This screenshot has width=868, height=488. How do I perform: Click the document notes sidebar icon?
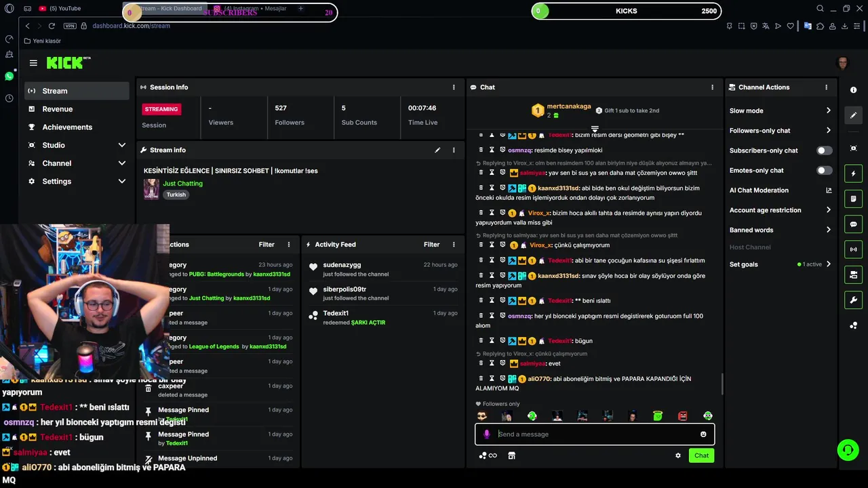pyautogui.click(x=853, y=199)
